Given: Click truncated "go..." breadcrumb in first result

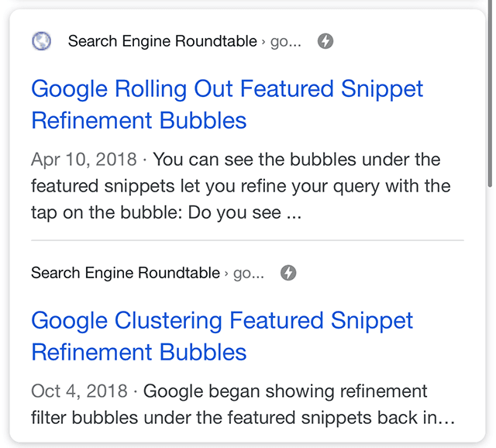Looking at the screenshot, I should coord(285,41).
